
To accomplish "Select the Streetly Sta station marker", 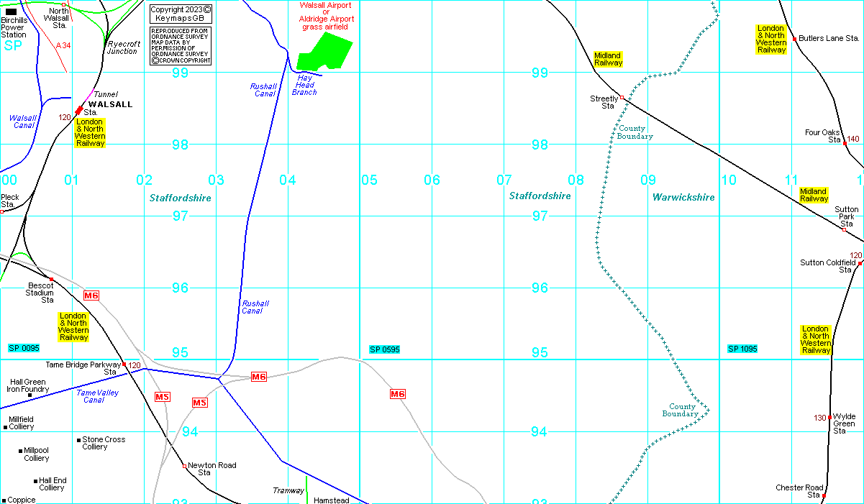I will (x=622, y=98).
